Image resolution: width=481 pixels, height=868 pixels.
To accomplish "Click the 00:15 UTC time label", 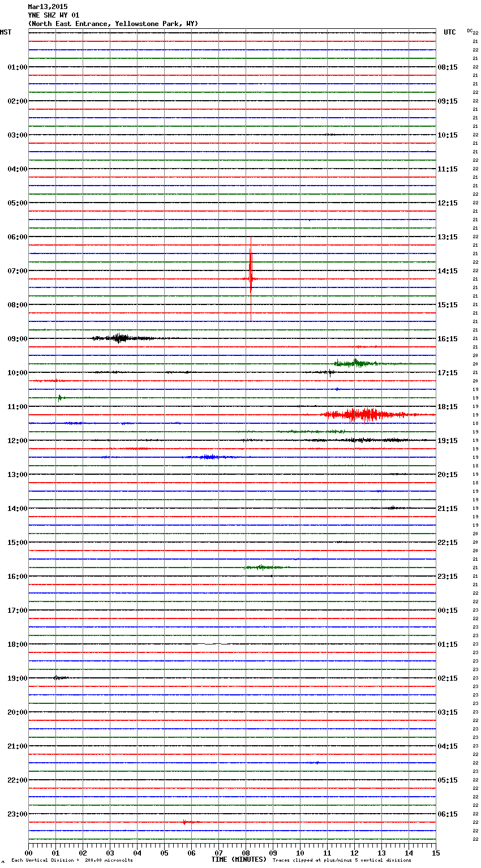I will [x=448, y=611].
